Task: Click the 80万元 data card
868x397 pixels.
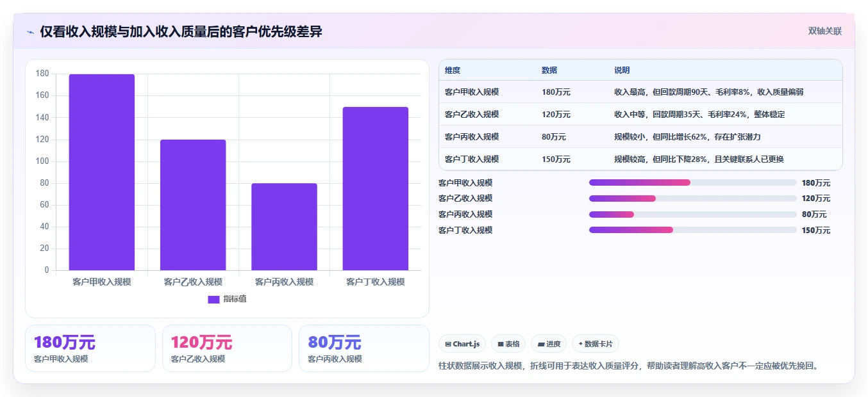Action: click(364, 348)
